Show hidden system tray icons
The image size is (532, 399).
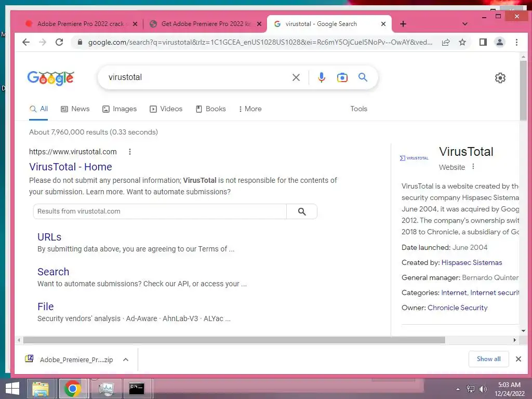pos(458,389)
